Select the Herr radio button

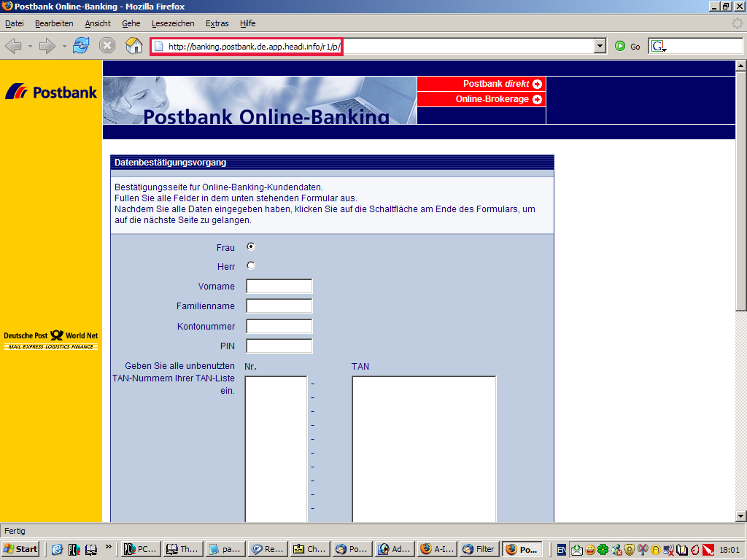coord(251,265)
